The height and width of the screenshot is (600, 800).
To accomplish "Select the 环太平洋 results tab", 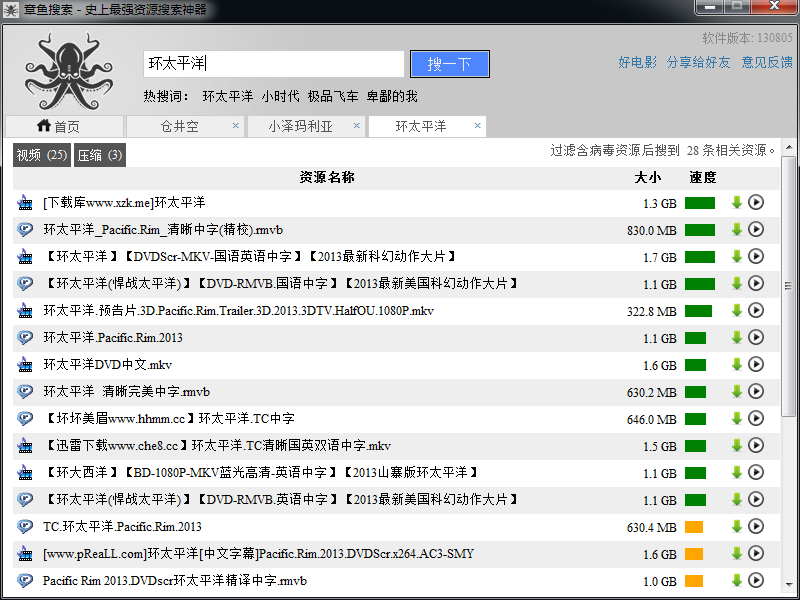I will [427, 127].
